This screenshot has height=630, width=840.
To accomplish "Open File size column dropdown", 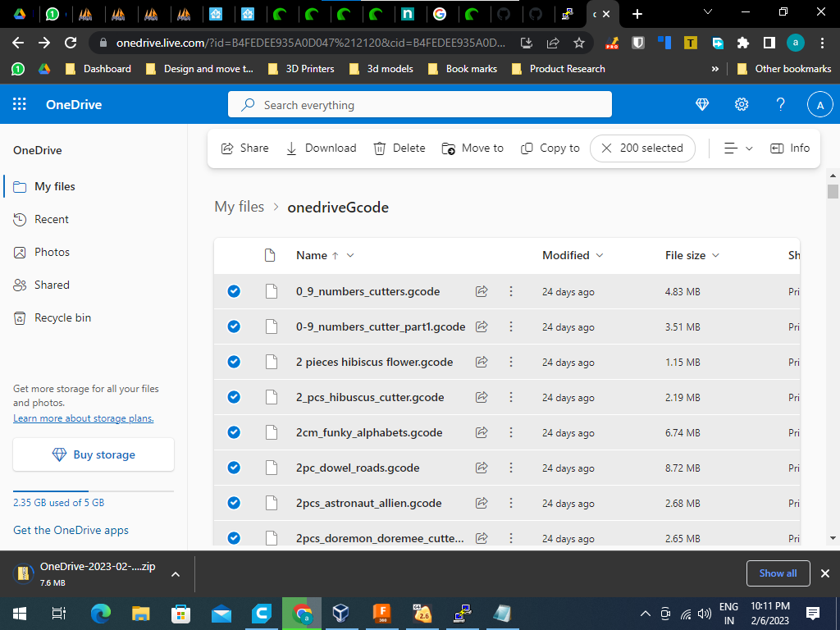I will 715,256.
